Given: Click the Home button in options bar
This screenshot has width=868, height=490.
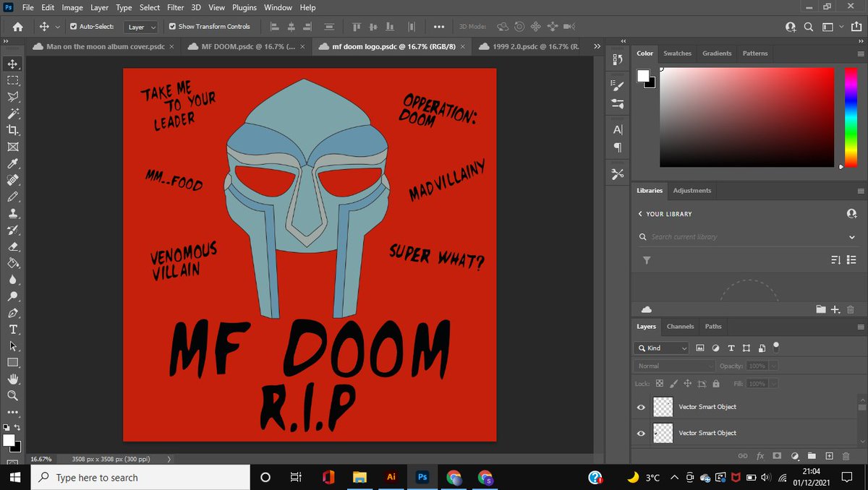Looking at the screenshot, I should (17, 27).
